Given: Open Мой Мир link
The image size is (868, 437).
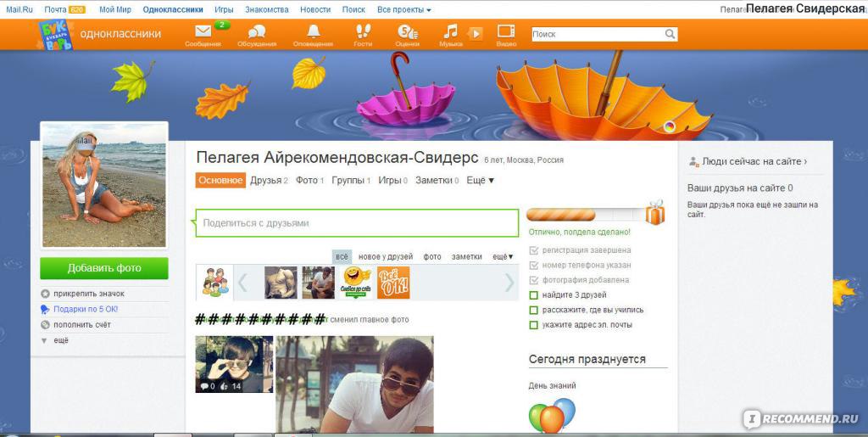Looking at the screenshot, I should (115, 10).
